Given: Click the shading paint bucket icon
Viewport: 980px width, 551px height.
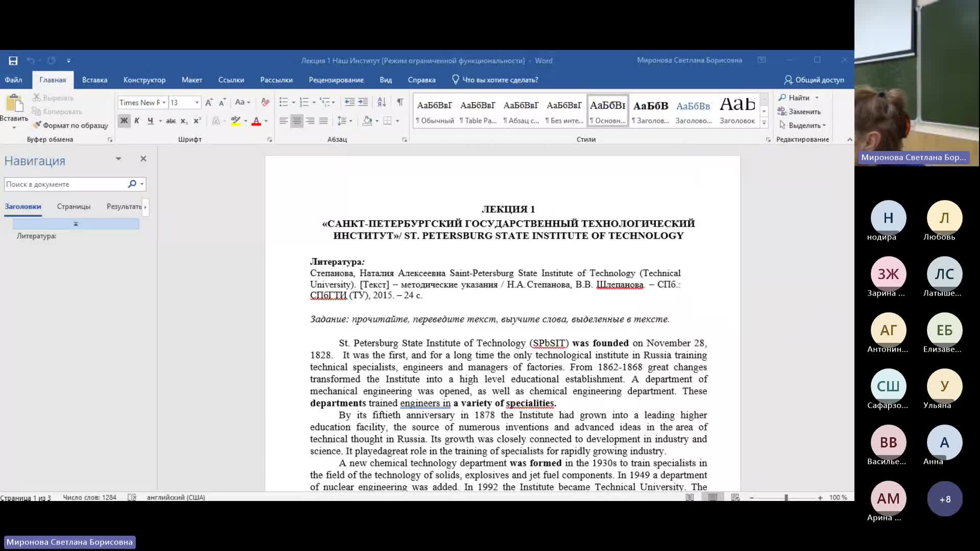Looking at the screenshot, I should [x=367, y=121].
